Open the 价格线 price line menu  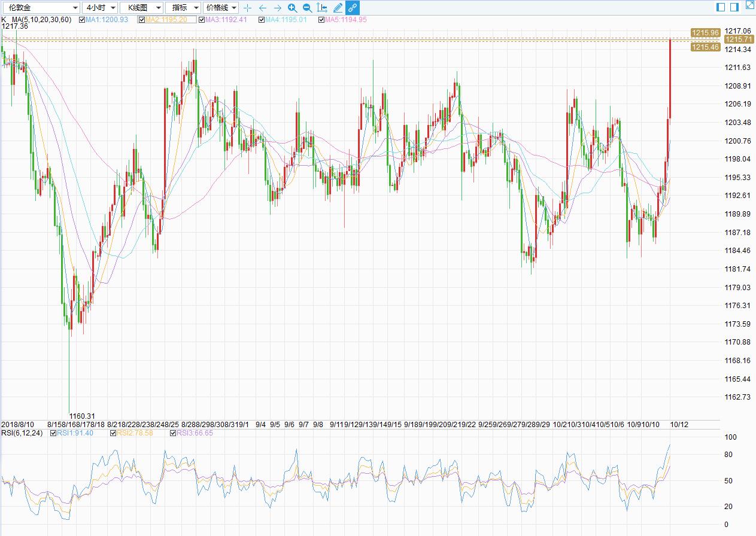click(x=221, y=8)
